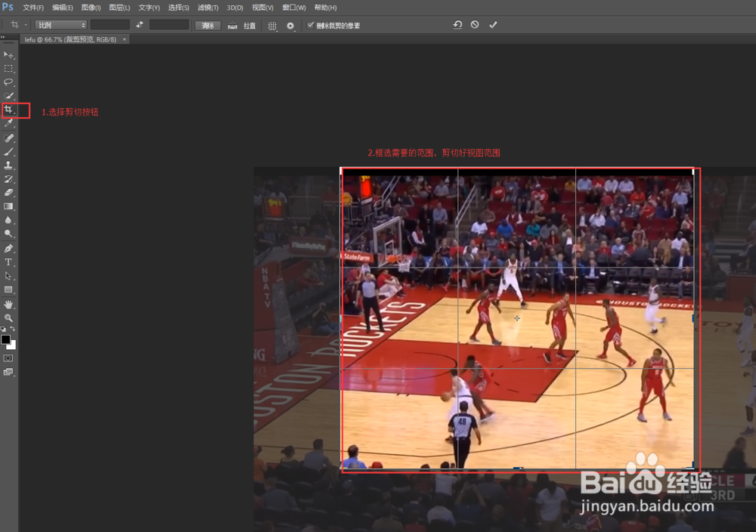Image resolution: width=756 pixels, height=532 pixels.
Task: Expand the collapsed toolbox panel arrows
Action: (x=3, y=37)
